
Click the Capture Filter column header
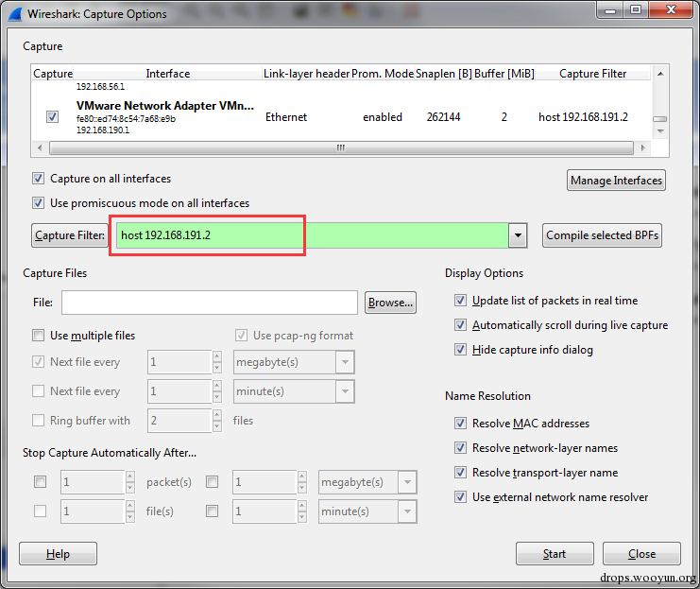tap(592, 74)
